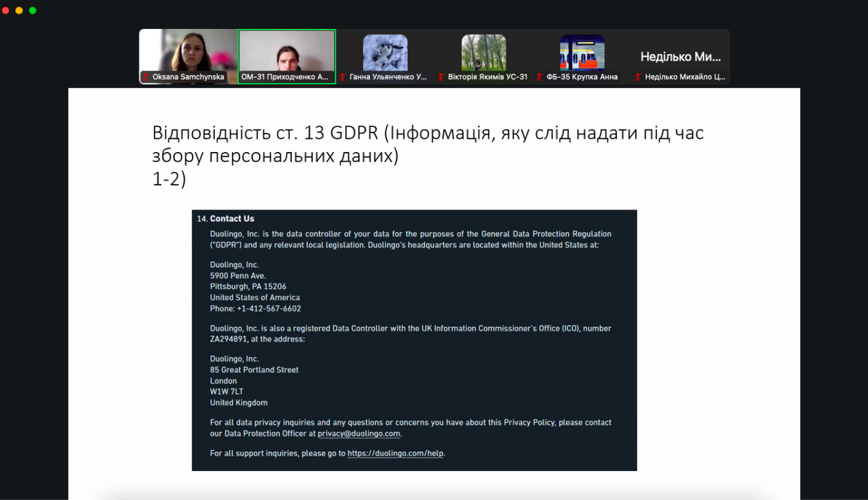Screen dimensions: 868x500
Task: Click the 'Неділько Михайло Ц...' name label
Action: point(685,77)
